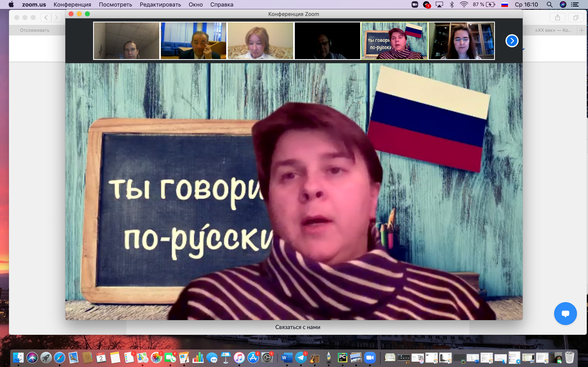Click the Отслеживать button
This screenshot has width=588, height=367.
point(35,30)
